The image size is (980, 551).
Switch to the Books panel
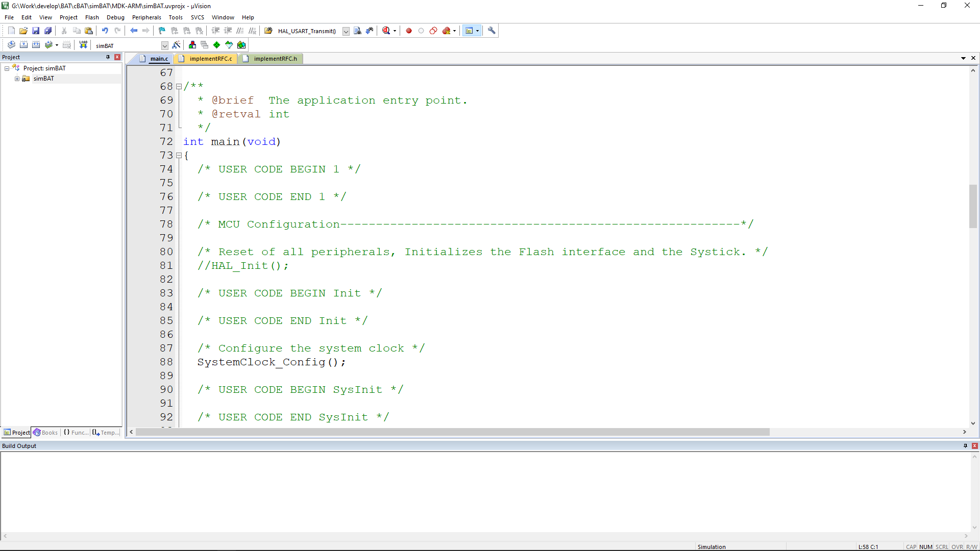(x=45, y=432)
